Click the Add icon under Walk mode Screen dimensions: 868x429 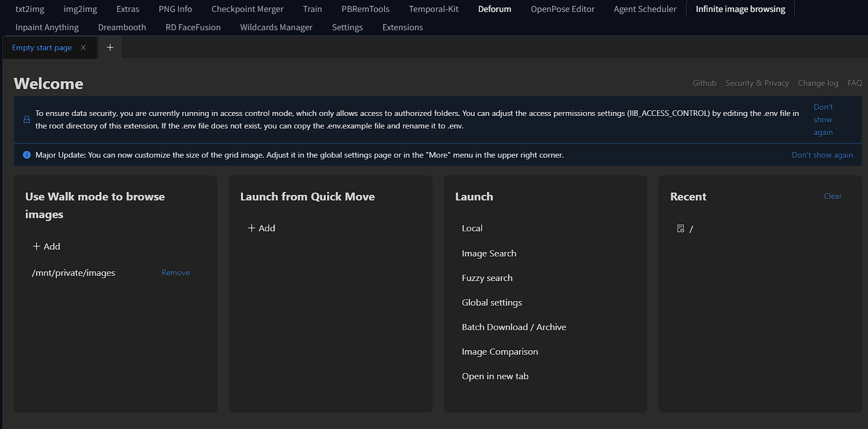[36, 246]
